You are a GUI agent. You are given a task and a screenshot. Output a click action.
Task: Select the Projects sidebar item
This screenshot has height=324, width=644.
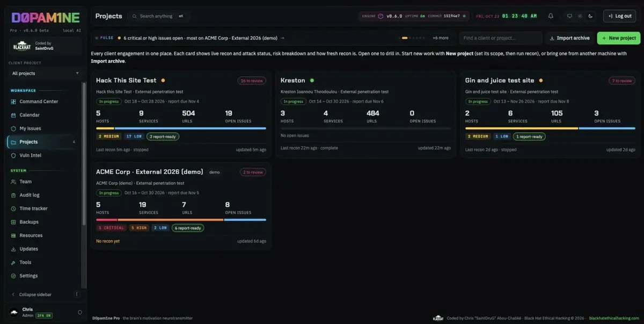(x=44, y=142)
